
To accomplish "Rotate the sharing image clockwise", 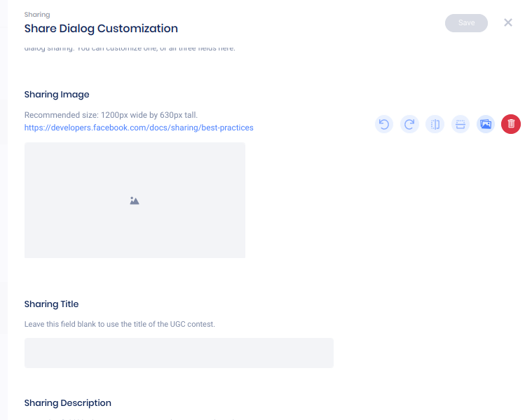I will pyautogui.click(x=409, y=125).
